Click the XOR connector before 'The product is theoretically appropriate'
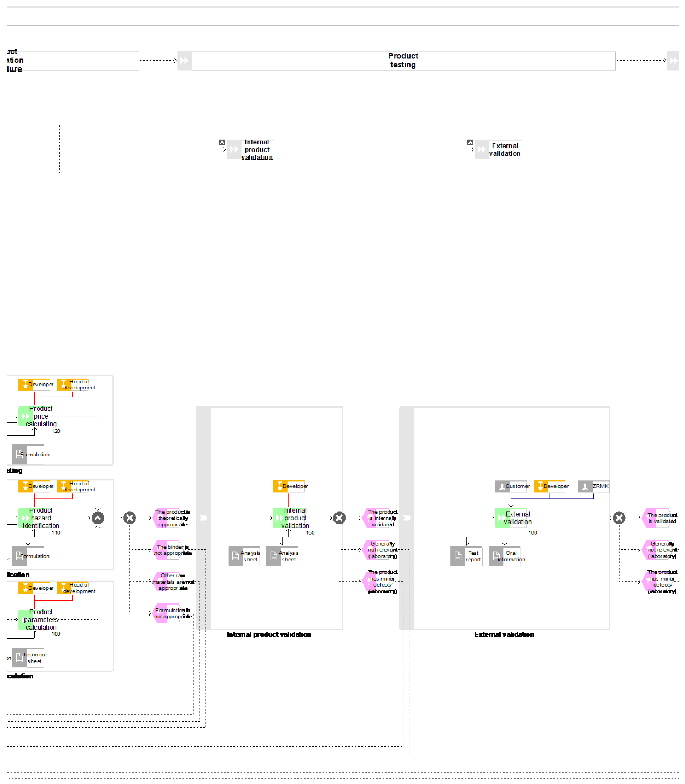 130,518
